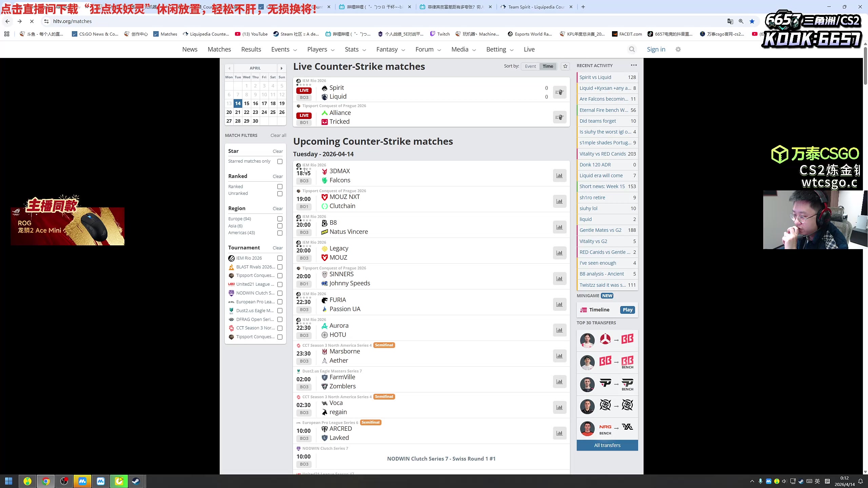This screenshot has width=868, height=488.
Task: Tick the IEM Rio 2026 tournament checkbox
Action: [280, 258]
